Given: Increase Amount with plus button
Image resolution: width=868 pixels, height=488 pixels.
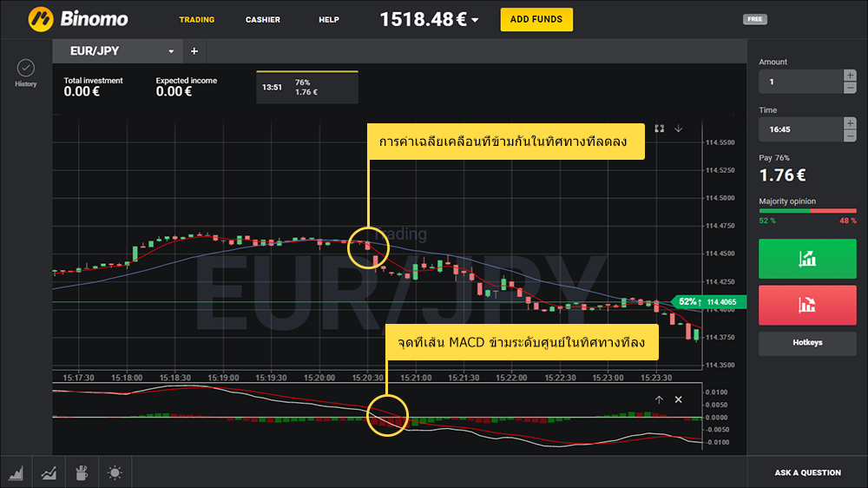Looking at the screenshot, I should pos(850,76).
